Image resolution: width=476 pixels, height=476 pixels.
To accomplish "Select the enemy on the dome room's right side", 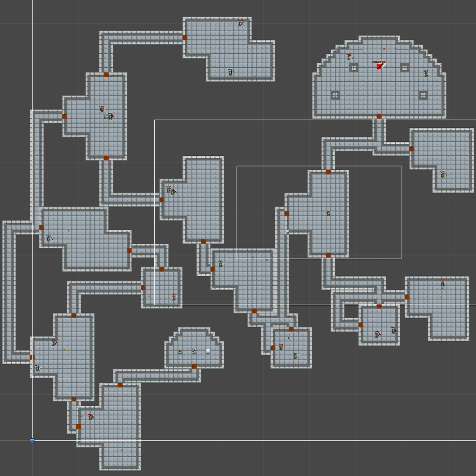I will coord(426,74).
